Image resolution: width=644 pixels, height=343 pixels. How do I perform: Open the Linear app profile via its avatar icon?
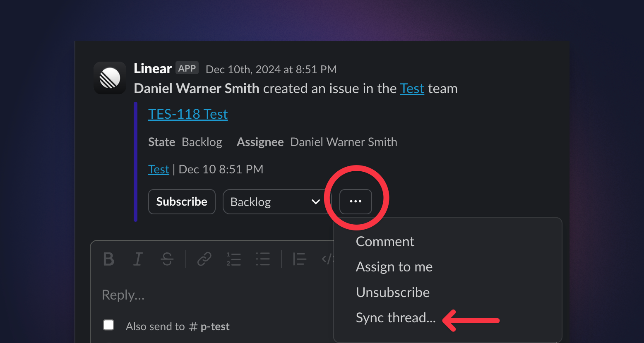click(x=110, y=78)
